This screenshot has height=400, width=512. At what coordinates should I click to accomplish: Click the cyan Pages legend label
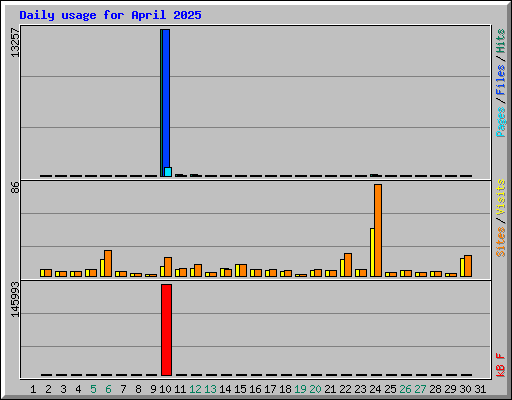[500, 122]
